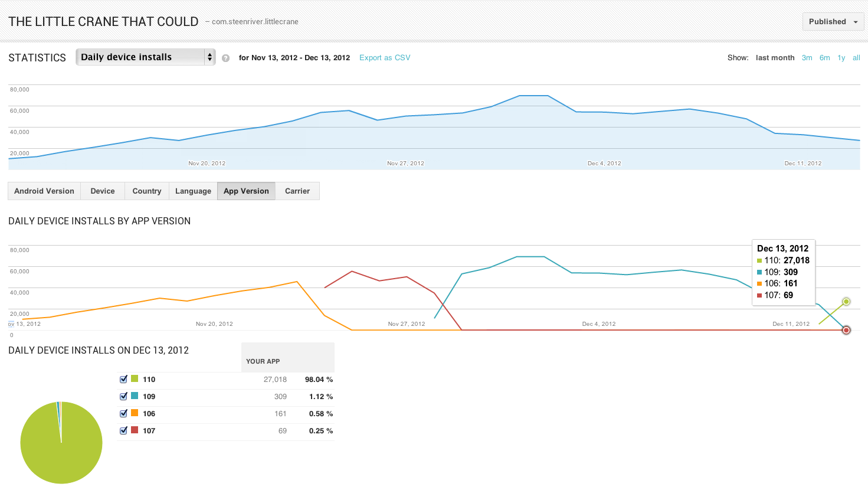The image size is (868, 490).
Task: Click the Export as CSV link
Action: [x=385, y=58]
